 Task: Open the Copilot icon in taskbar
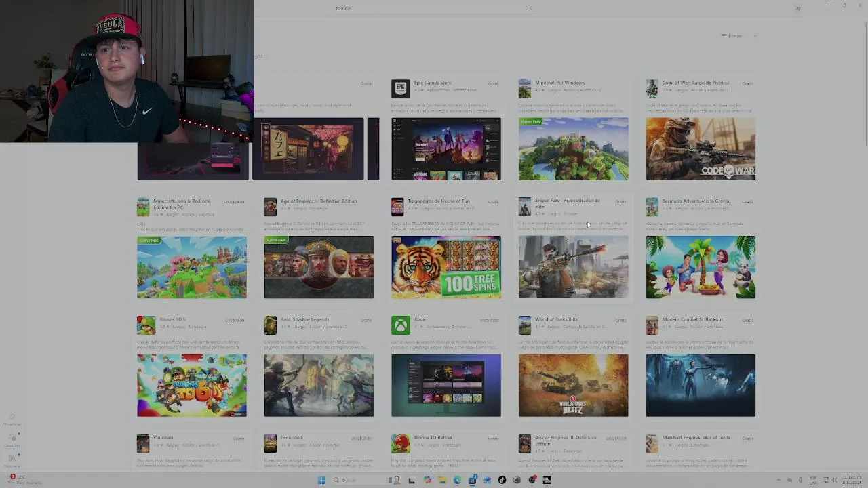[427, 480]
